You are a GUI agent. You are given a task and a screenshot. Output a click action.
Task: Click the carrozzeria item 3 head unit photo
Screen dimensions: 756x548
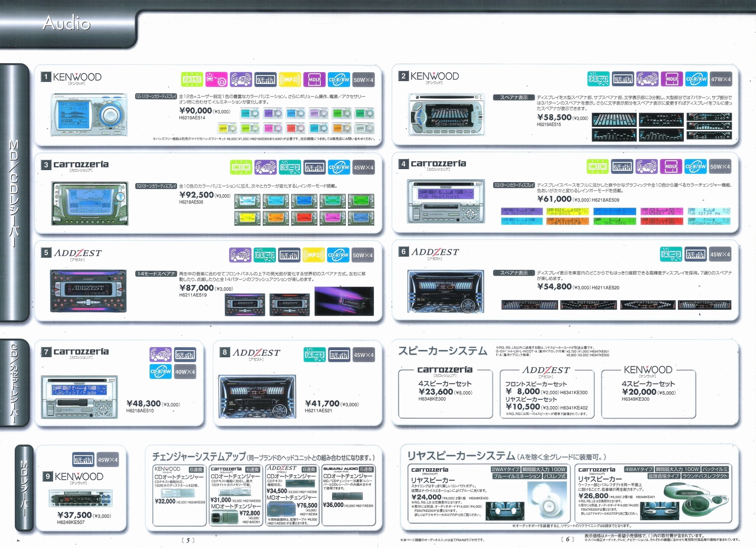pos(89,204)
